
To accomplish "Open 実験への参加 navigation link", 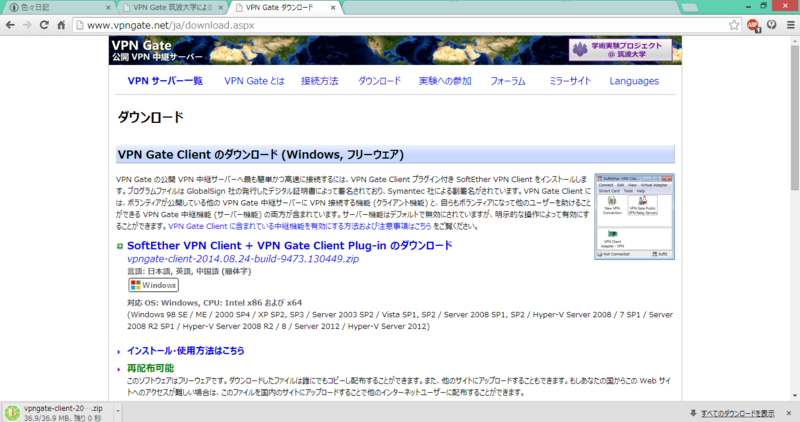I will [445, 81].
